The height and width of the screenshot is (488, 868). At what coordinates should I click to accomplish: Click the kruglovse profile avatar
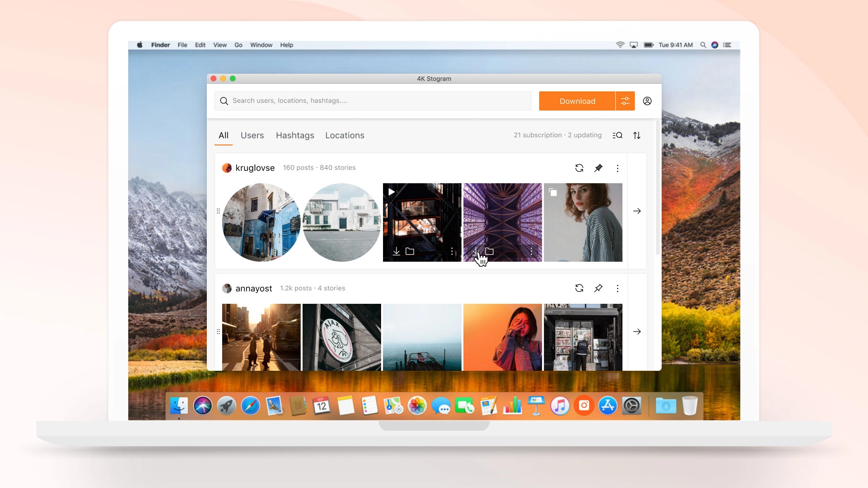(x=227, y=168)
